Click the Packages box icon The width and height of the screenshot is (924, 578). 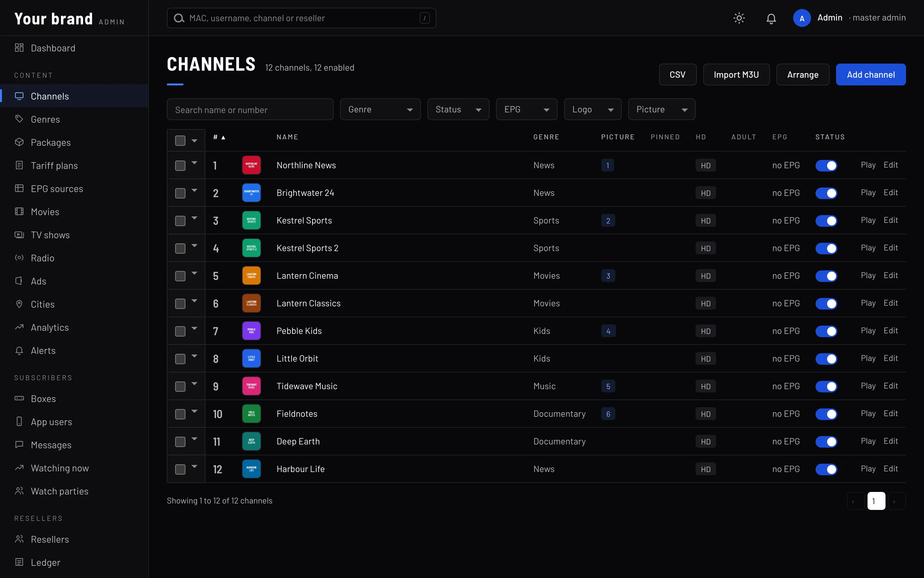point(19,142)
